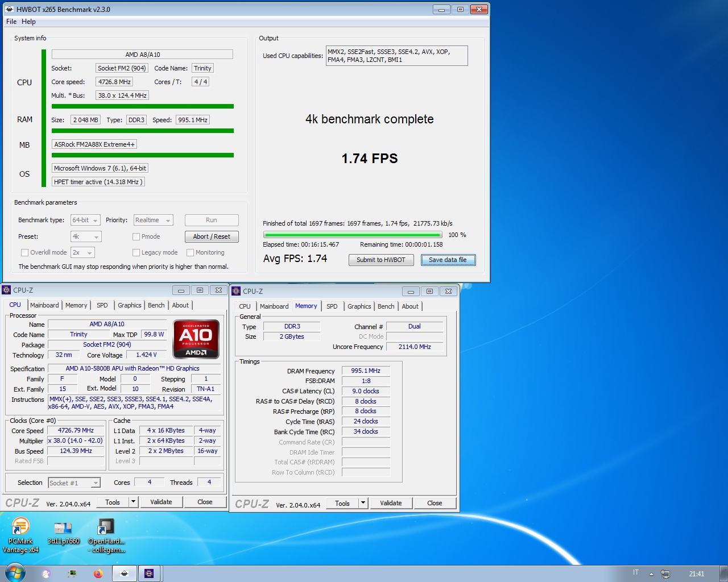Click the Core speed 4726.8 MHz field
Image resolution: width=728 pixels, height=582 pixels.
[114, 82]
